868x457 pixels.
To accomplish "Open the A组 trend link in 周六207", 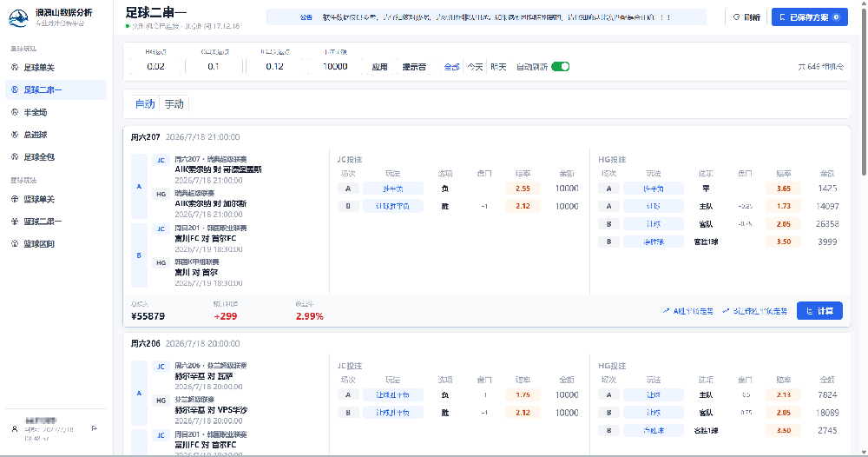I will click(x=688, y=311).
